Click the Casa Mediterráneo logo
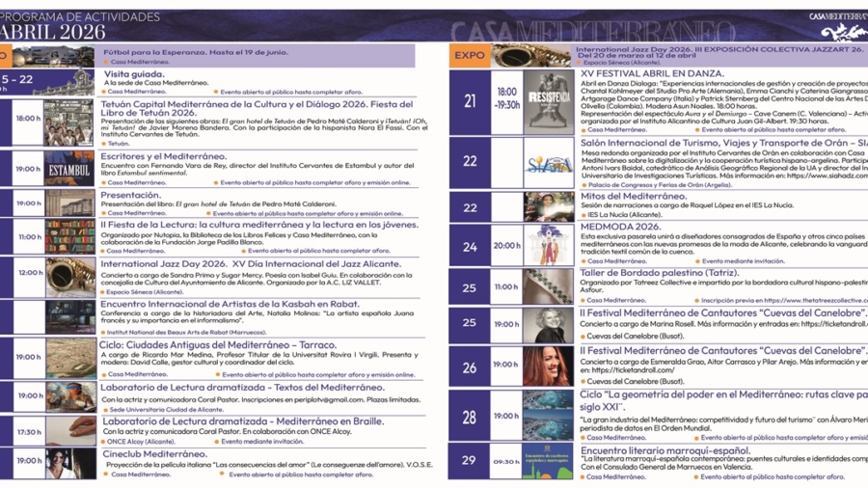 [x=839, y=26]
